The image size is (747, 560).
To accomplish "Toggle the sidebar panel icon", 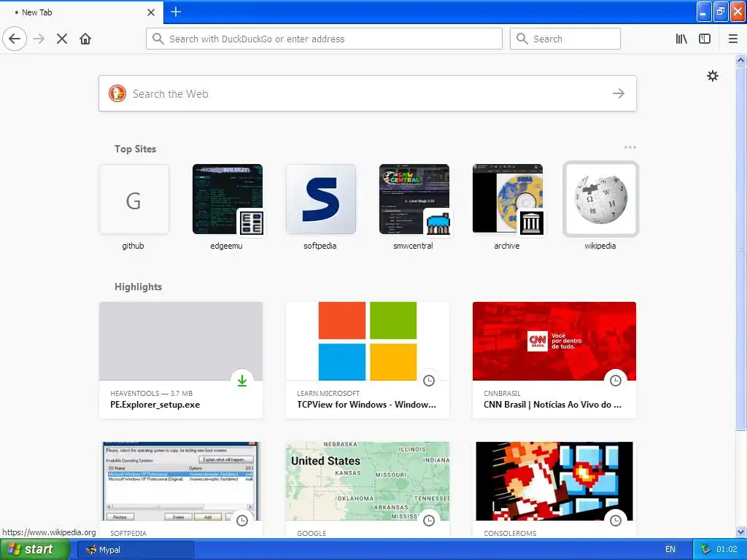I will click(x=705, y=39).
